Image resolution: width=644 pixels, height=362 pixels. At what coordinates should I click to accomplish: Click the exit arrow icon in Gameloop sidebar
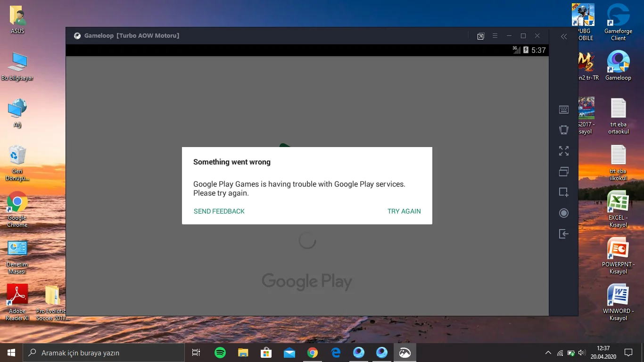point(564,234)
